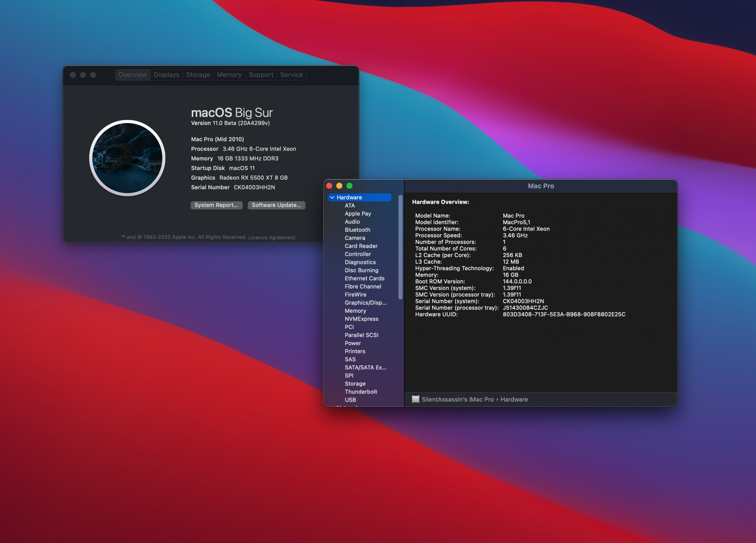Image resolution: width=756 pixels, height=543 pixels.
Task: Click the Radeon RX 5500 XT 8 GB text
Action: click(253, 178)
